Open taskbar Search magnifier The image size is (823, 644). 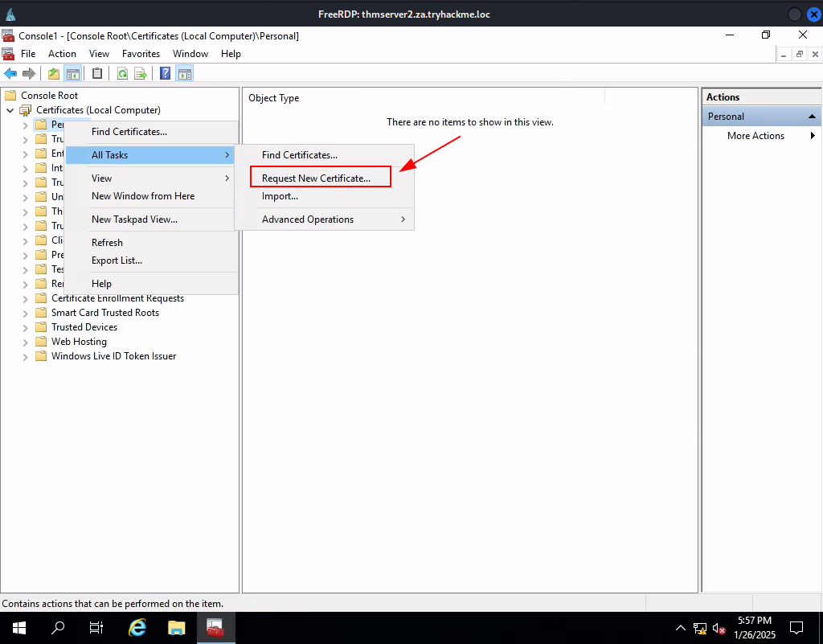[x=58, y=628]
